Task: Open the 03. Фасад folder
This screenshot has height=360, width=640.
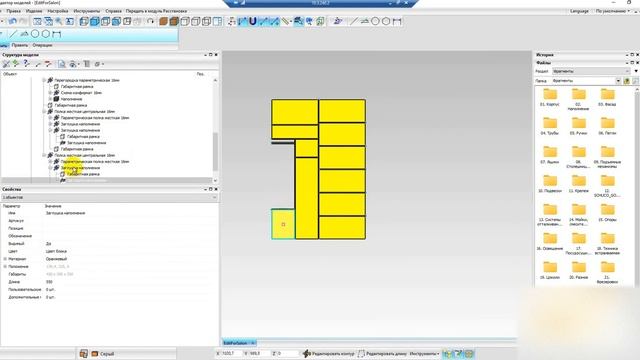Action: (607, 98)
